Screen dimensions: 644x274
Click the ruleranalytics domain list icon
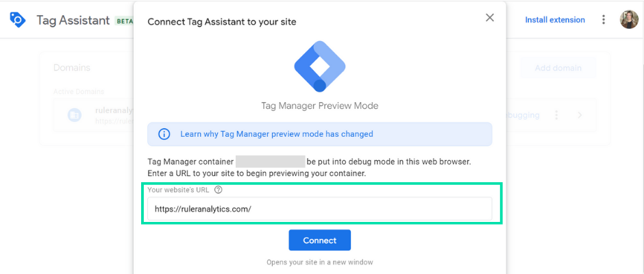(x=75, y=115)
